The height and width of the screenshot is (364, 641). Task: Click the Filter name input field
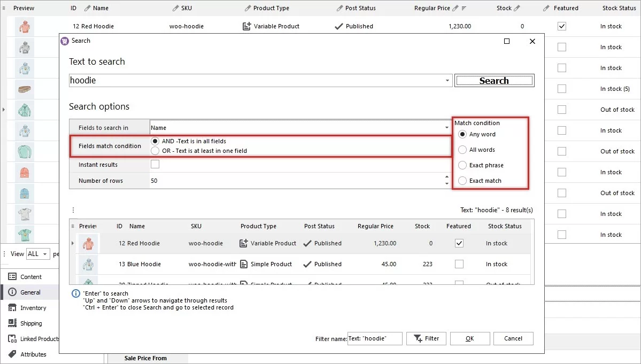(x=375, y=338)
